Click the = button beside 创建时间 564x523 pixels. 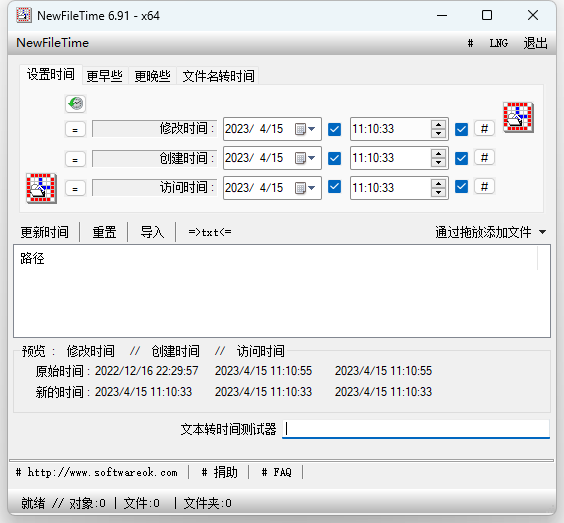(75, 159)
